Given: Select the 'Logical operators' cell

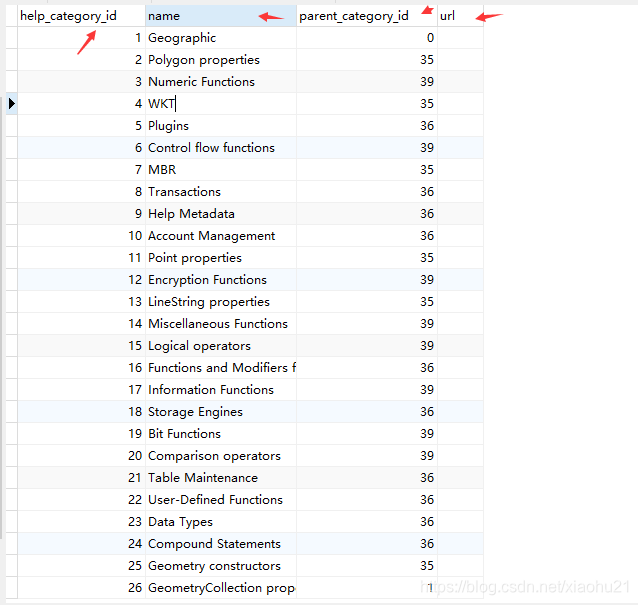Looking at the screenshot, I should 221,345.
